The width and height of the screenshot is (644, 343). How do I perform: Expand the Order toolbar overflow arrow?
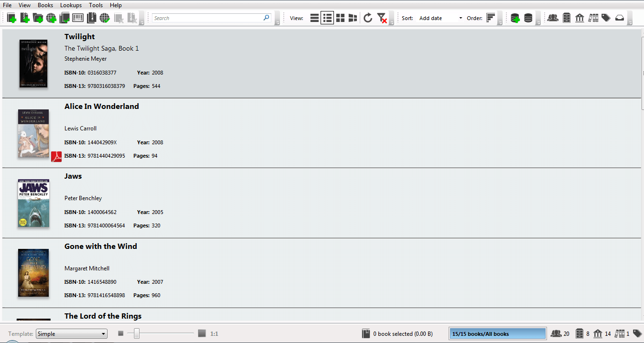coord(500,18)
